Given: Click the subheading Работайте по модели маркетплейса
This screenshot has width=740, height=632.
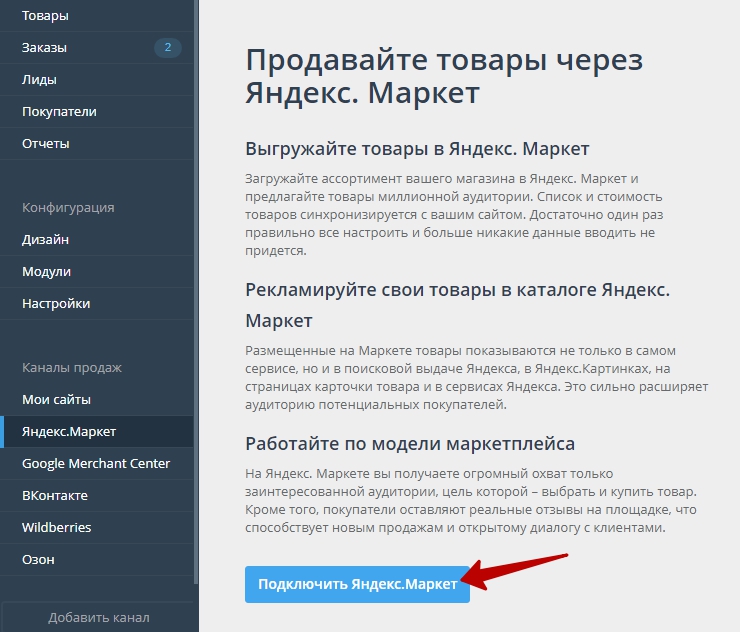Looking at the screenshot, I should 410,444.
